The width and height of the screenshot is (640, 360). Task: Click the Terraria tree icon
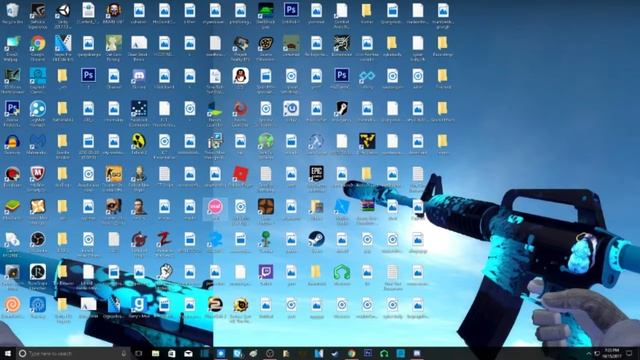(x=266, y=240)
